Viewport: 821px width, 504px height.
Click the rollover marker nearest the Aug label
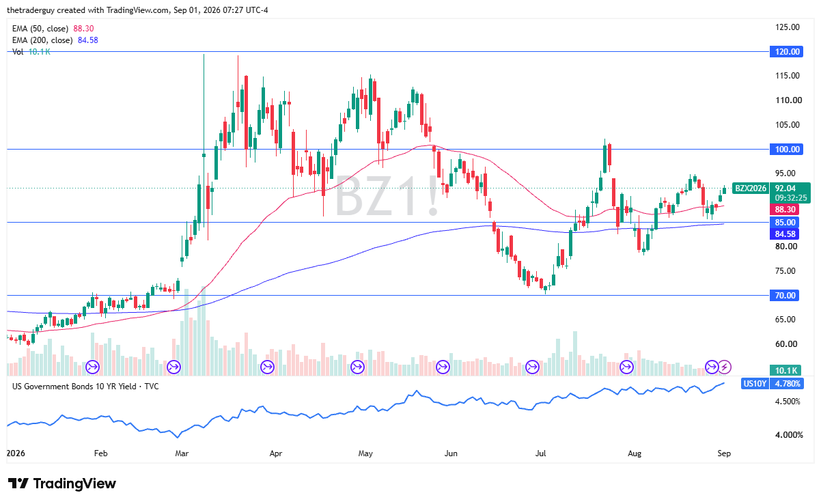[x=626, y=367]
